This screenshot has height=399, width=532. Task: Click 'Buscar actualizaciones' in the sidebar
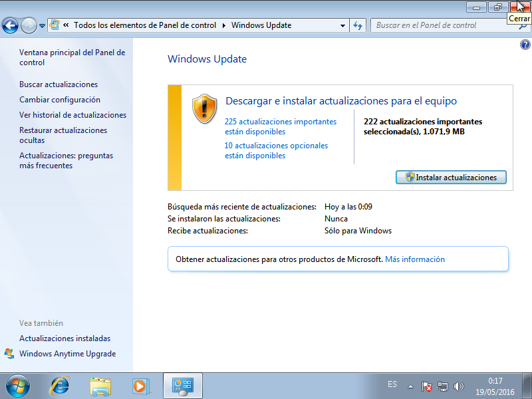[x=59, y=84]
